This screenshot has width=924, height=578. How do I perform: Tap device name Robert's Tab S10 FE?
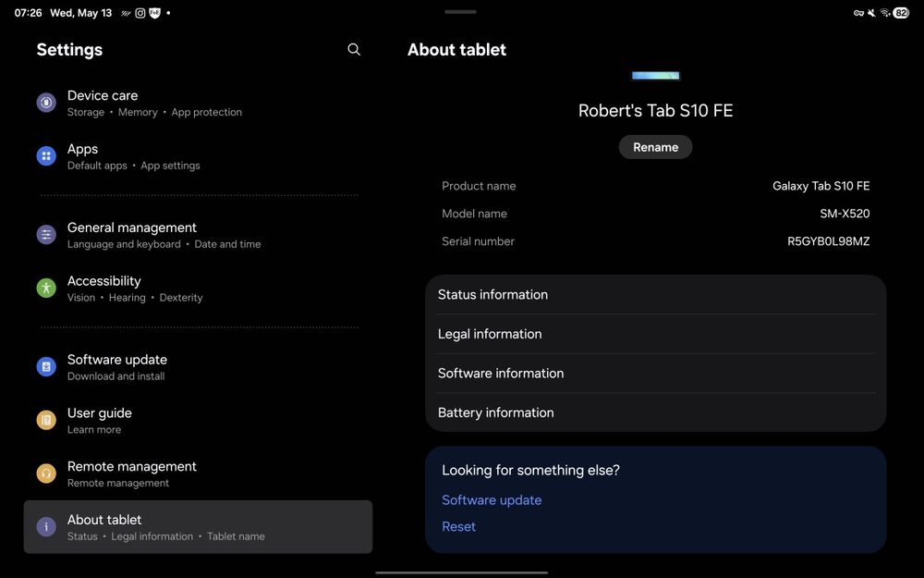(655, 111)
